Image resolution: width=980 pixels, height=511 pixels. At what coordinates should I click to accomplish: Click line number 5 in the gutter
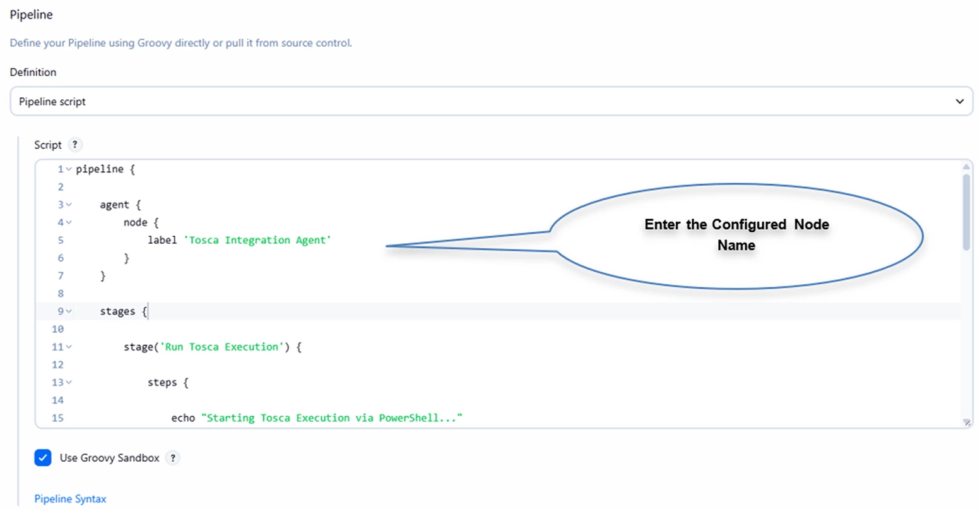click(61, 240)
